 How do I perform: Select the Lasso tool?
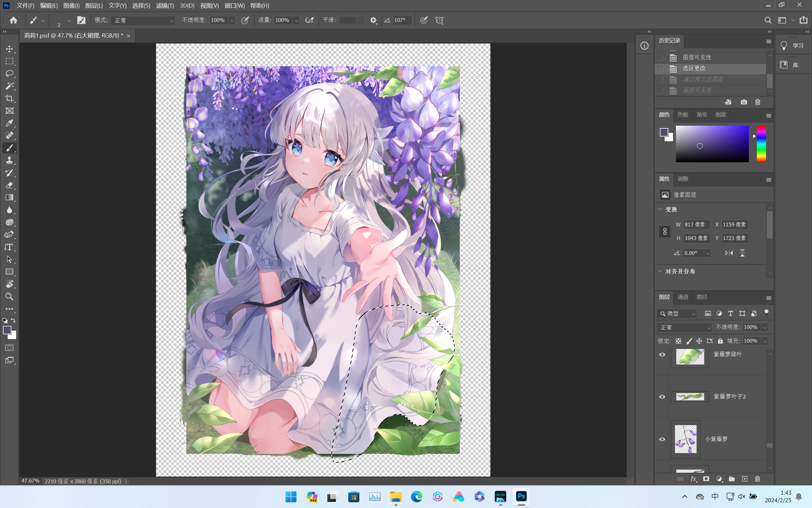pos(10,74)
